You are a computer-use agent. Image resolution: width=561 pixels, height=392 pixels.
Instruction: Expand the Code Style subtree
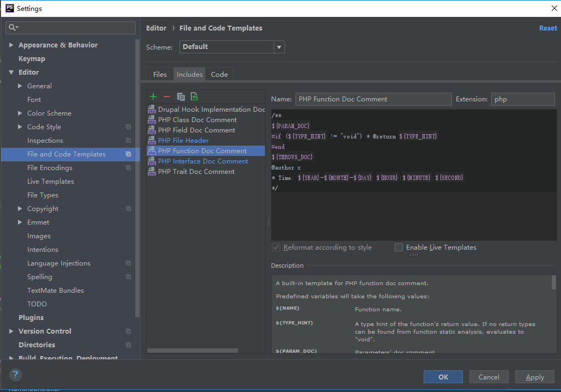20,126
